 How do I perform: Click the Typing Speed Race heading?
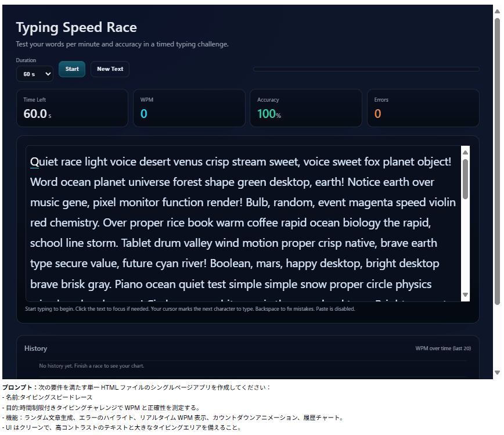pos(77,27)
